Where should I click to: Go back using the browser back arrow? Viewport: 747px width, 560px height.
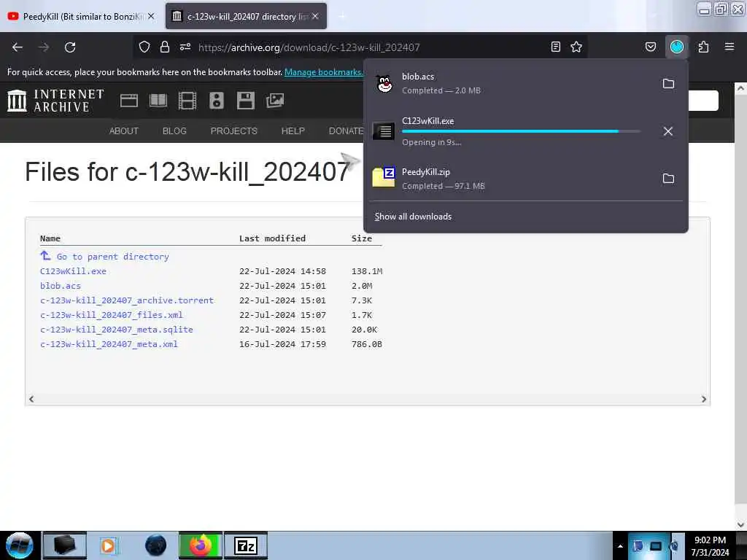18,47
